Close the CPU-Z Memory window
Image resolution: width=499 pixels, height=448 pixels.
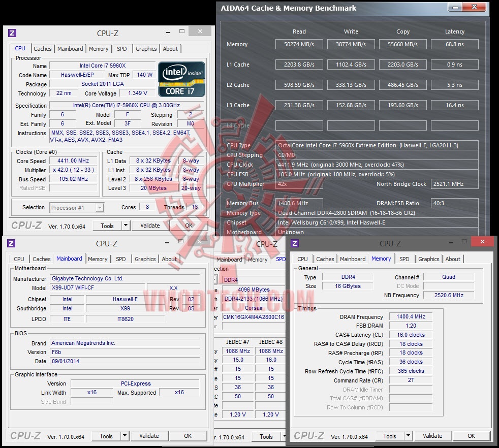[482, 241]
